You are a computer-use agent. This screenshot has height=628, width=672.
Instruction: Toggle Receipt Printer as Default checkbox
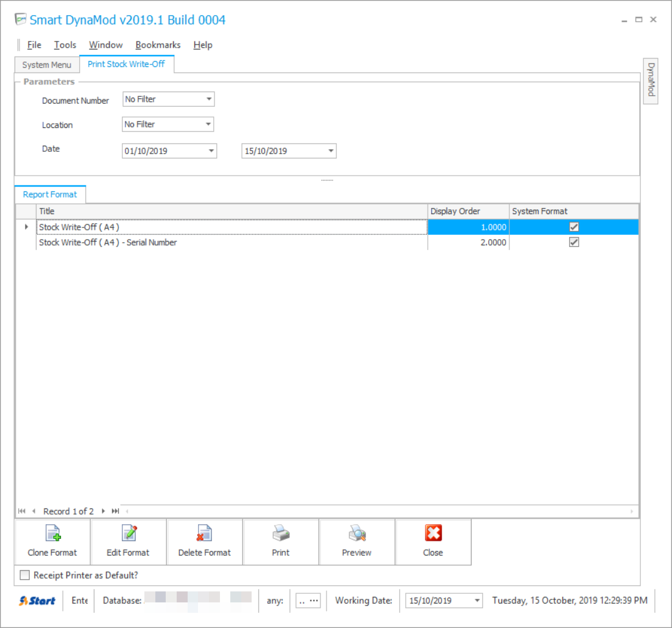pyautogui.click(x=25, y=575)
